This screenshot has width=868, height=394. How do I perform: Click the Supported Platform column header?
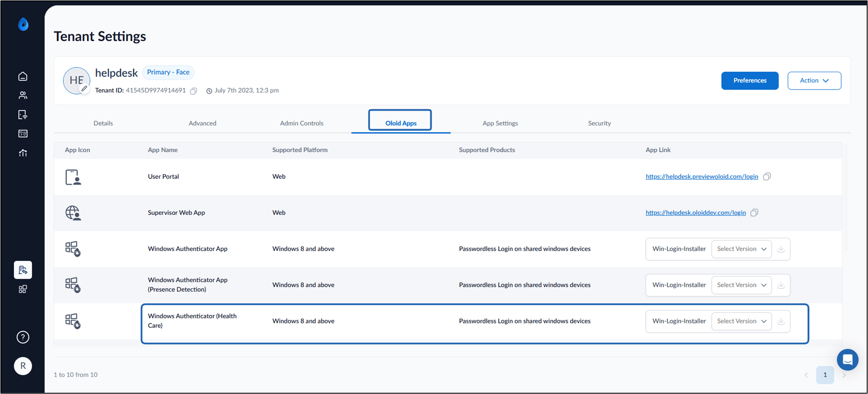tap(300, 150)
